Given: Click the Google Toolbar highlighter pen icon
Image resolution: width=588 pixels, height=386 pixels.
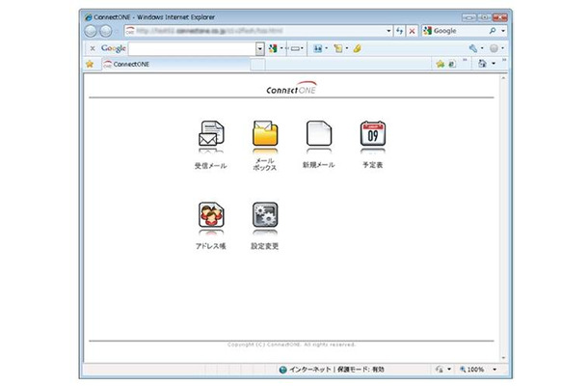Looking at the screenshot, I should (357, 48).
